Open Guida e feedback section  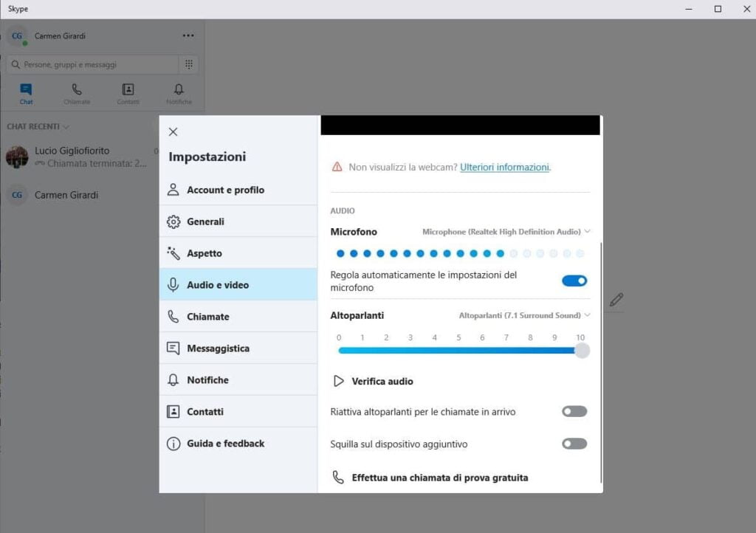[x=238, y=444]
